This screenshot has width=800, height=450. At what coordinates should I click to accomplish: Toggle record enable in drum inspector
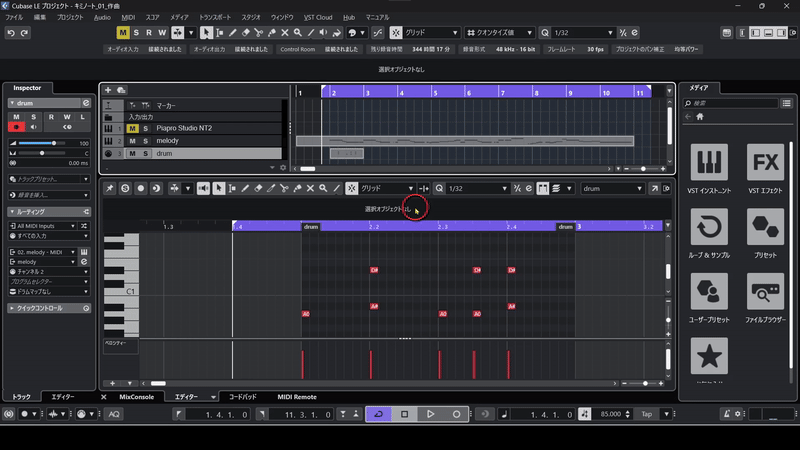click(x=16, y=127)
